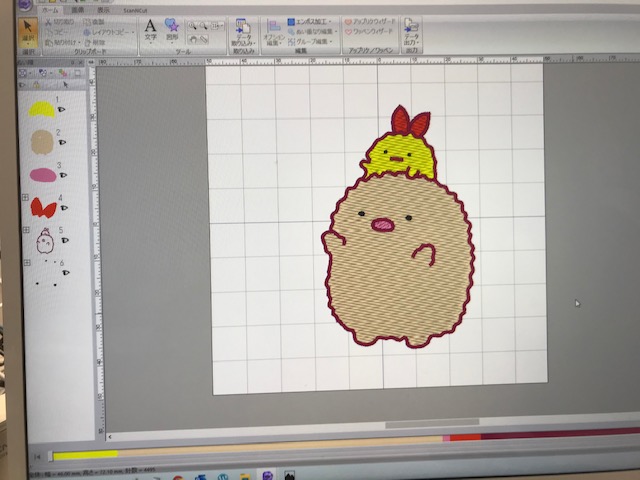Expand object 4 red bow group

pyautogui.click(x=25, y=198)
